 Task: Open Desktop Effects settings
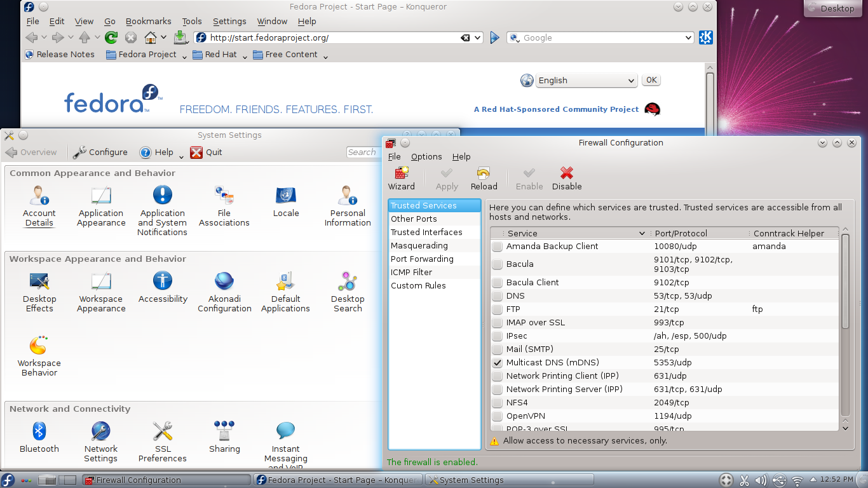point(39,292)
